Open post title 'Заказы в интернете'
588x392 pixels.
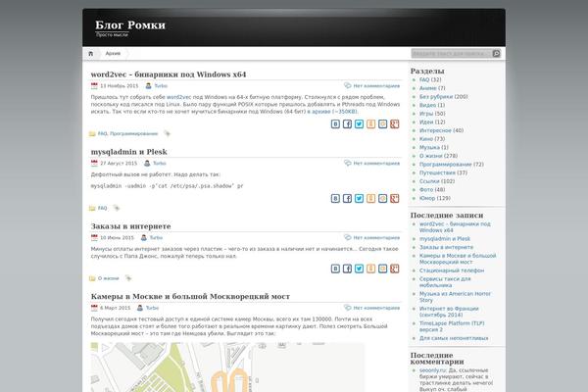point(131,226)
